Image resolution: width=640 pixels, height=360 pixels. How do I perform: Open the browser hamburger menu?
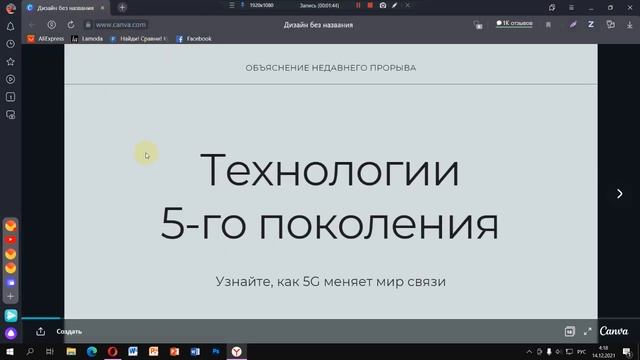tap(571, 8)
